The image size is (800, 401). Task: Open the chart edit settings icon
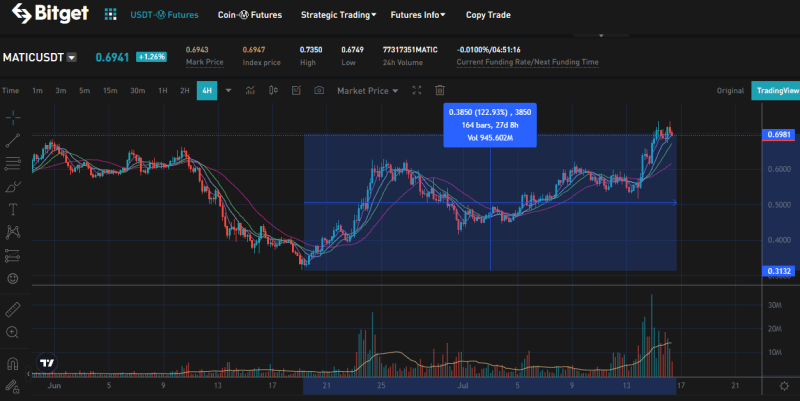(296, 90)
